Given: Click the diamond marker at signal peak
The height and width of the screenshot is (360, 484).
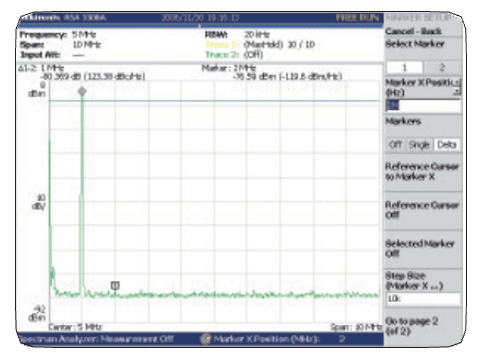Looking at the screenshot, I should coord(82,91).
